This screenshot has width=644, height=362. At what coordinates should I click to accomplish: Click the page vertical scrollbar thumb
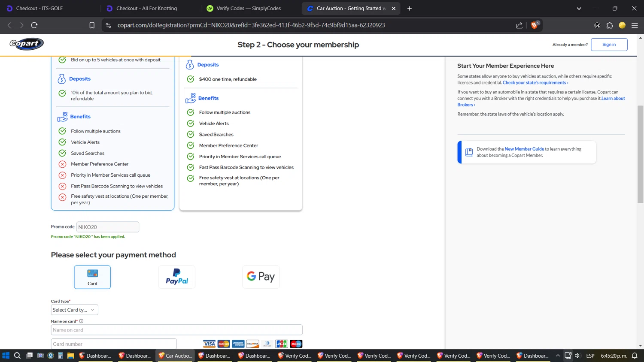pyautogui.click(x=640, y=154)
